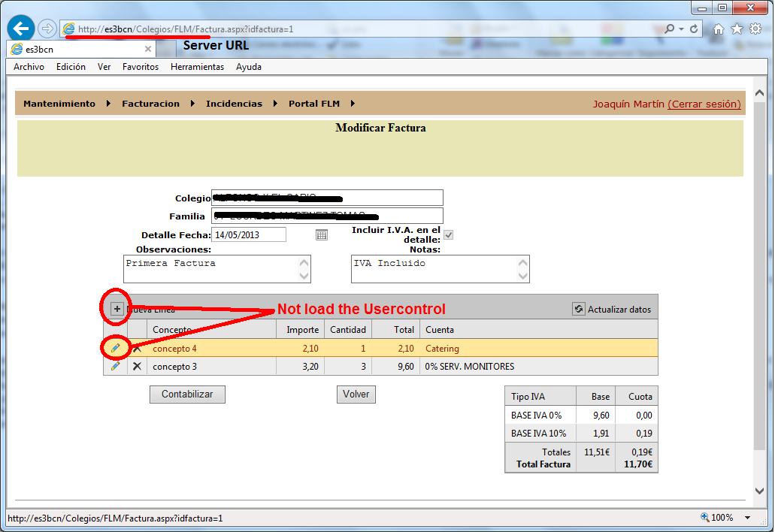This screenshot has height=532, width=775.
Task: Click the vertical page scrollbar thumb
Action: [x=760, y=275]
